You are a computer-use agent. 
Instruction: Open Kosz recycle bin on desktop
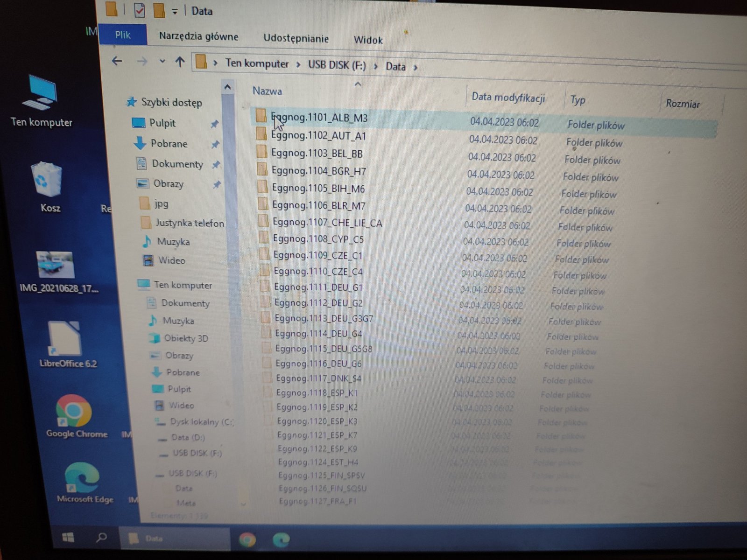[x=49, y=188]
